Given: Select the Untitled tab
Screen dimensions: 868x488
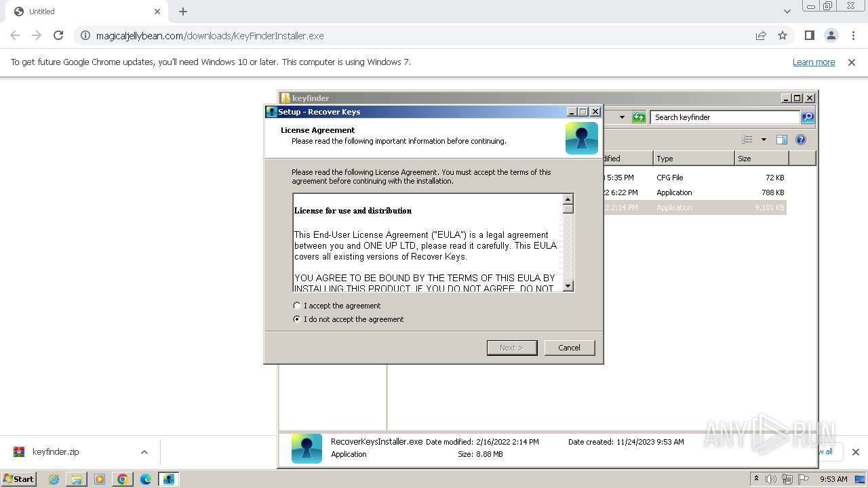Looking at the screenshot, I should click(x=85, y=12).
